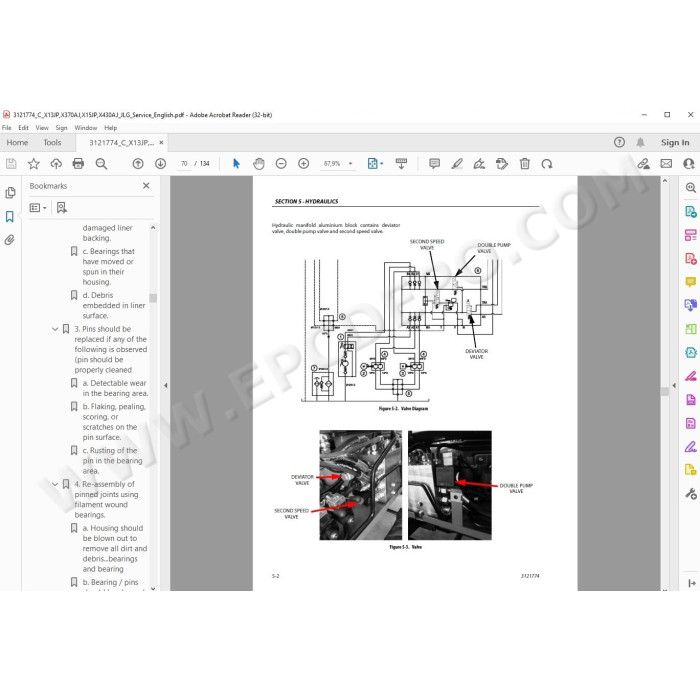Open the attachments paperclip panel
This screenshot has height=700, width=700.
[10, 240]
